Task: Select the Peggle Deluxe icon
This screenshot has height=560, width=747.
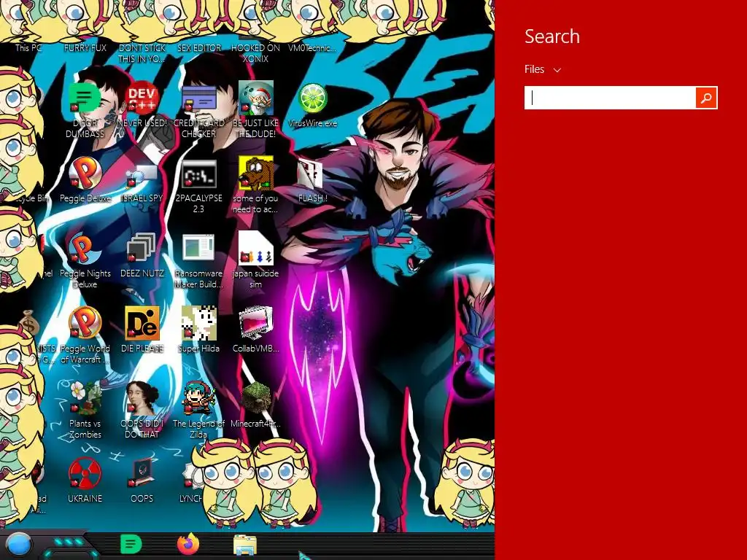Action: coord(85,172)
